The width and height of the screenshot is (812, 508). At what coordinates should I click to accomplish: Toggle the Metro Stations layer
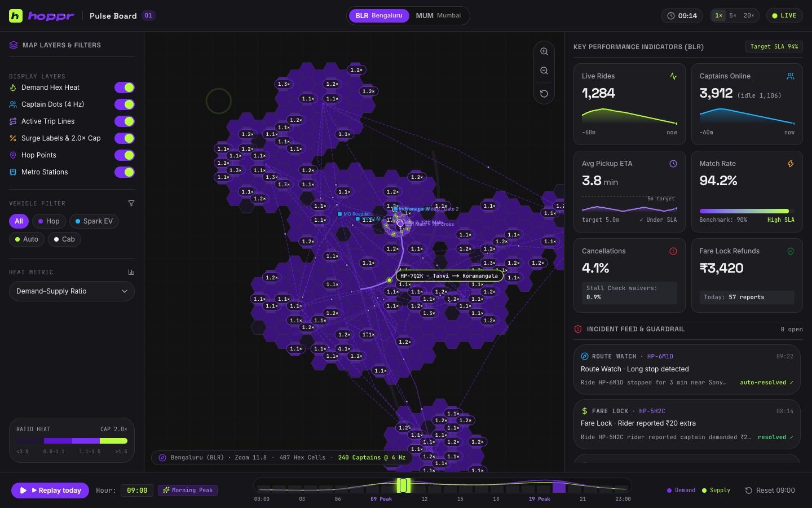pyautogui.click(x=125, y=172)
